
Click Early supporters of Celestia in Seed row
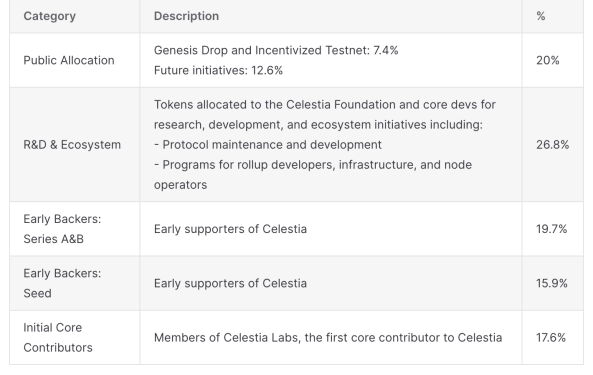click(230, 284)
